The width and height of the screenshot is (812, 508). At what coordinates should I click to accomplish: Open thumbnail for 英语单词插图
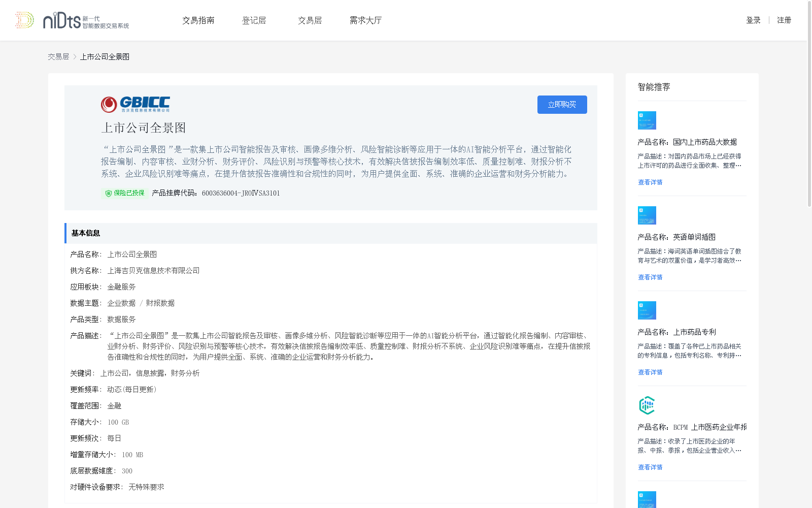pyautogui.click(x=647, y=215)
